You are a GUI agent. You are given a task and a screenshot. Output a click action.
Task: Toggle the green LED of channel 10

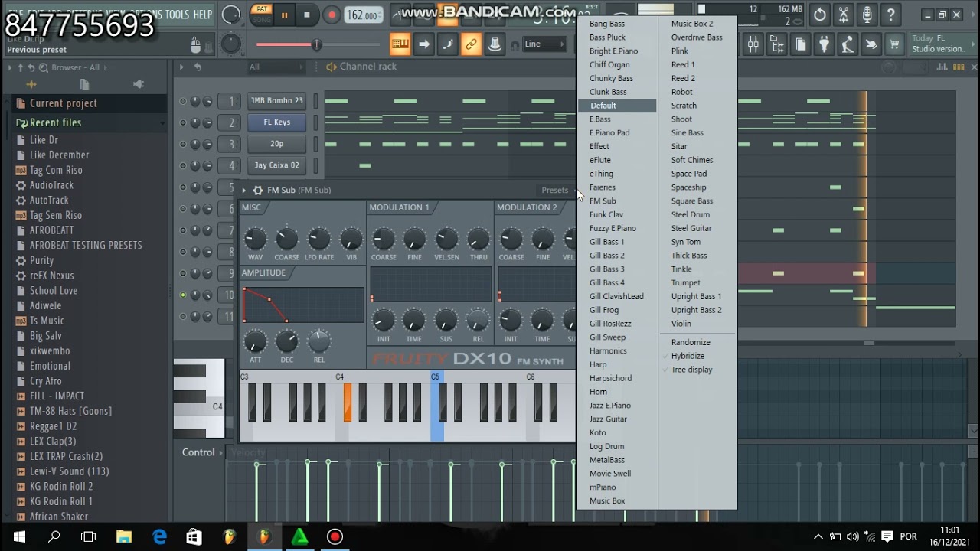[183, 295]
